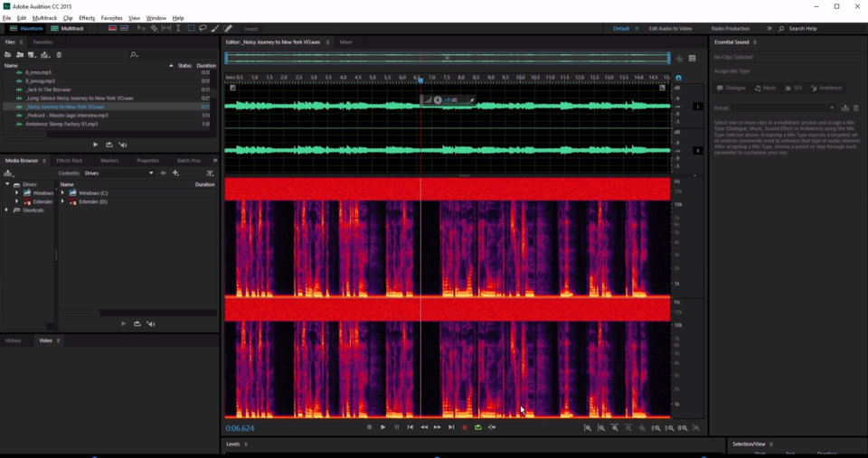The height and width of the screenshot is (458, 868).
Task: Open the Contents Drives dropdown
Action: pos(118,173)
